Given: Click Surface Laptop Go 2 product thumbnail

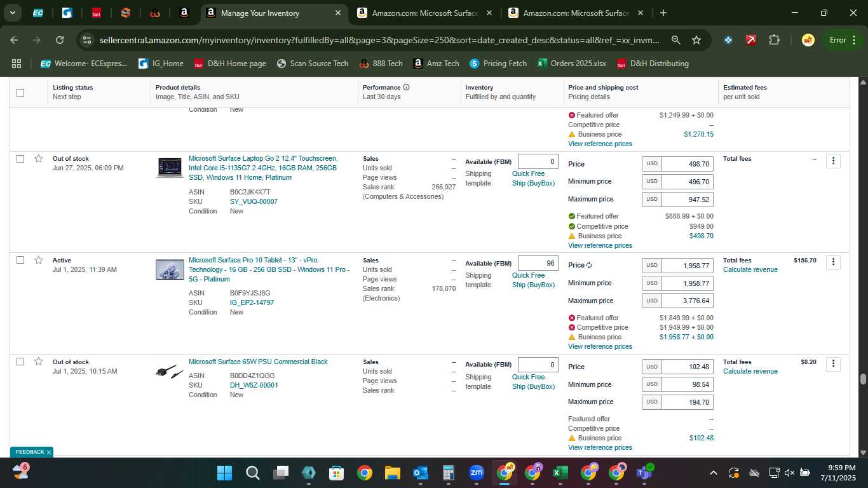Looking at the screenshot, I should click(x=170, y=168).
